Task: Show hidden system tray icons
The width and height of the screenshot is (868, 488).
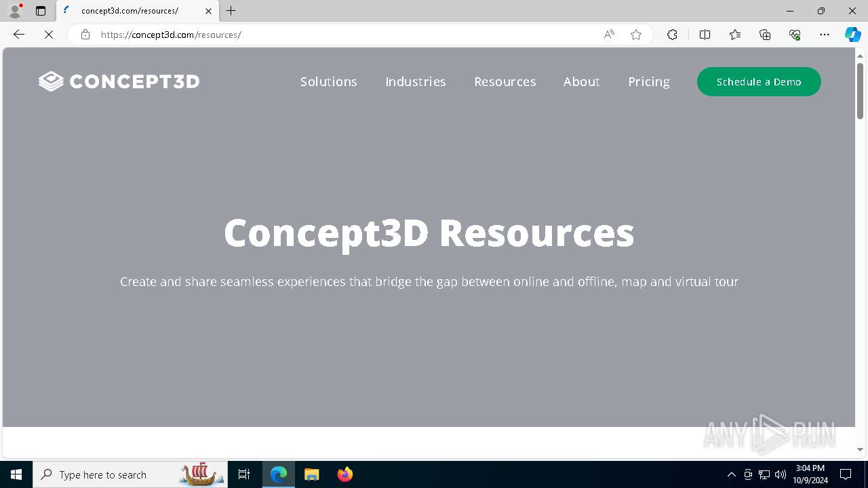Action: (x=731, y=474)
